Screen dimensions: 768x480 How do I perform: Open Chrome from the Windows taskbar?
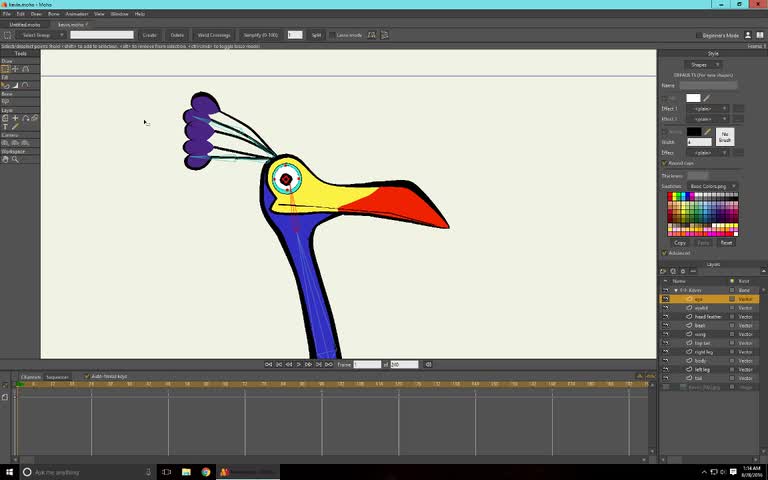[x=206, y=472]
